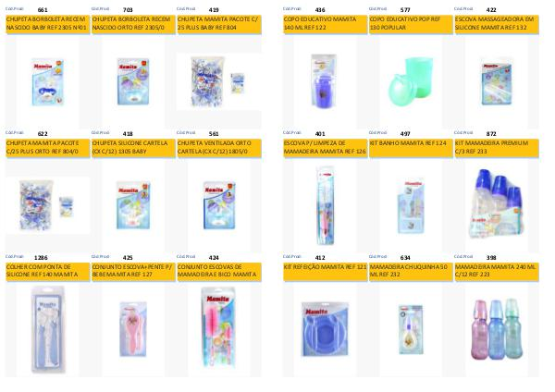Select the three Mamadeira Mamita 240 ml bottles

click(x=496, y=329)
